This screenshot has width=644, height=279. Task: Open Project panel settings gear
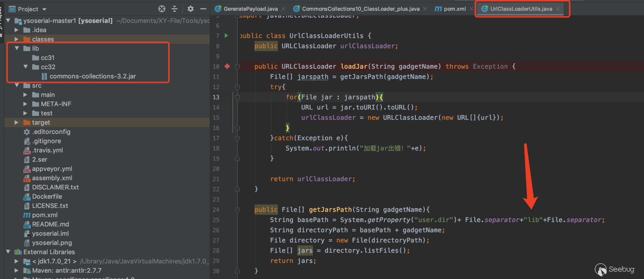click(x=191, y=9)
